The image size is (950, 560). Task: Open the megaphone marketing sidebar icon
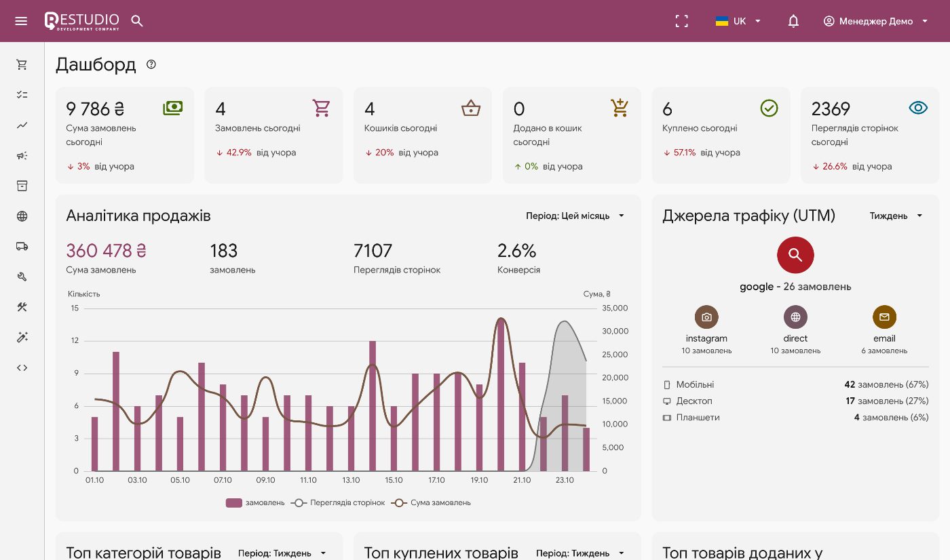(x=22, y=156)
